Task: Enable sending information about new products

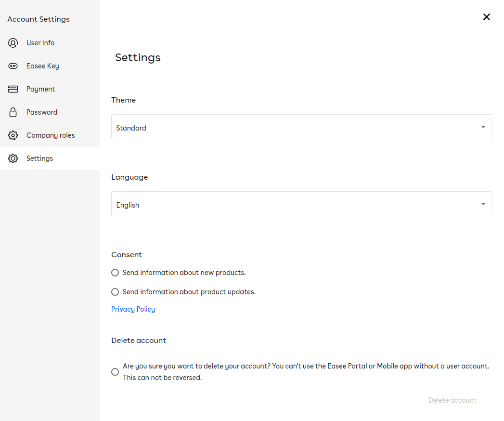Action: (x=115, y=273)
